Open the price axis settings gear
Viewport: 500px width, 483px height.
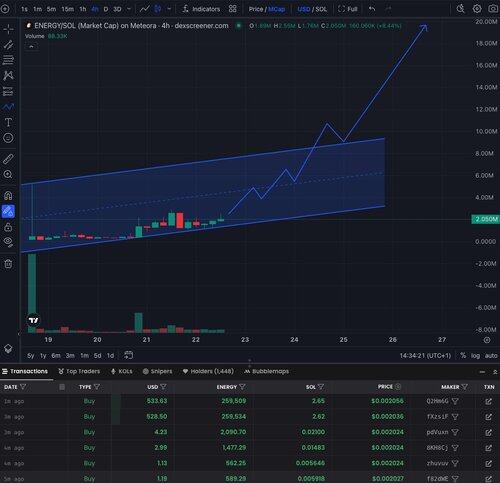coord(487,340)
